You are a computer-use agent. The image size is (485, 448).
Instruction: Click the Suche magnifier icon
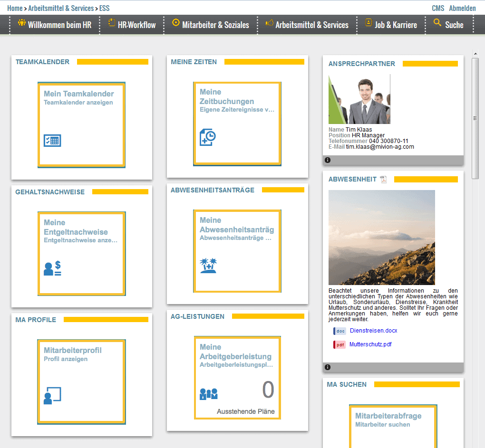click(437, 22)
